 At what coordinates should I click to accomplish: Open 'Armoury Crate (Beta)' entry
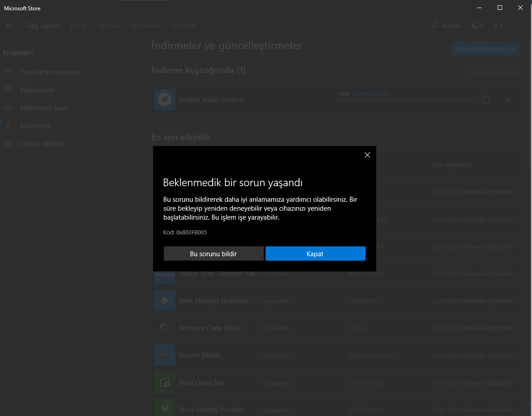(x=210, y=328)
